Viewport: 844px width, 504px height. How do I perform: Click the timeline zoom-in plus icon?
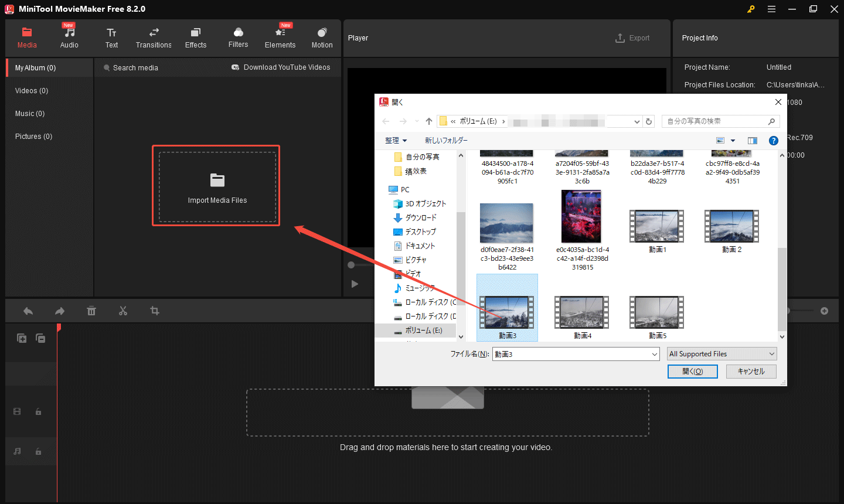[825, 311]
